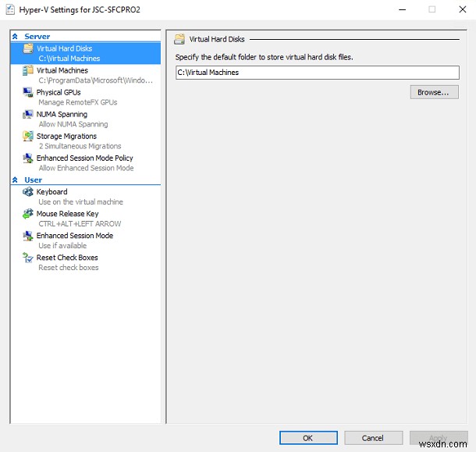
Task: Click the Keyboard settings icon
Action: point(28,192)
